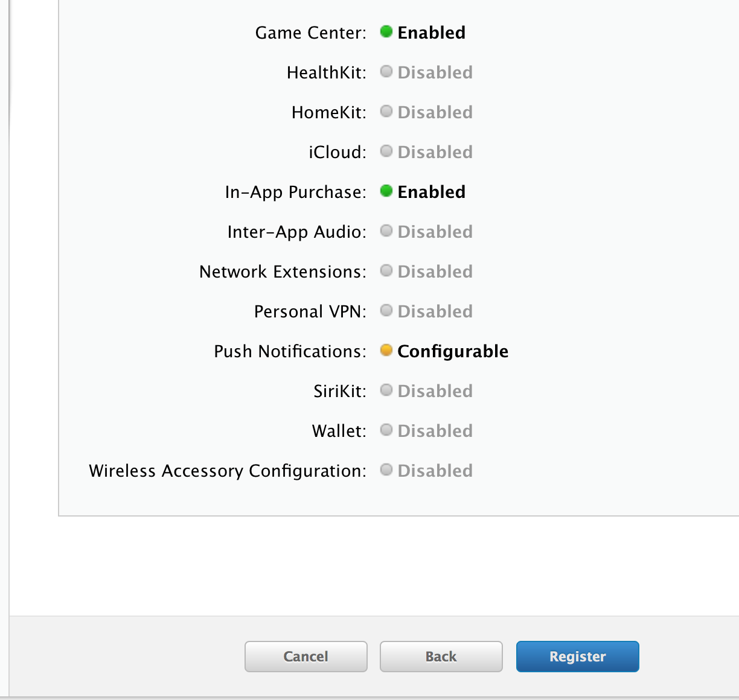Click the orange Push Notifications status dot

386,351
